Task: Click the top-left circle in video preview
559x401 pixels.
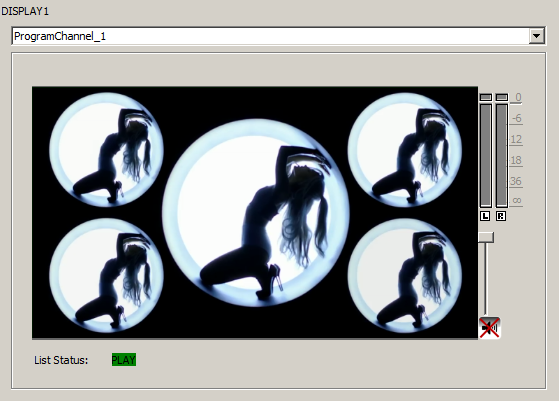Action: (106, 150)
